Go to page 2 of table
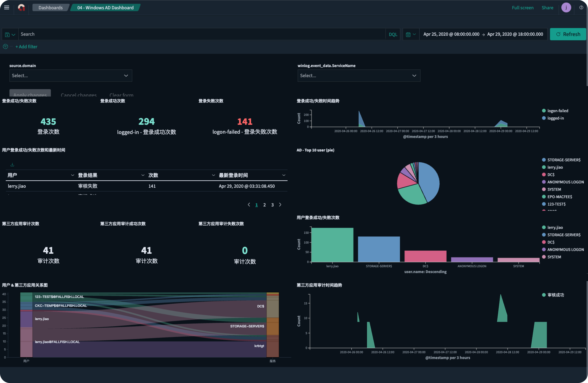Viewport: 588px width, 383px height. click(264, 205)
